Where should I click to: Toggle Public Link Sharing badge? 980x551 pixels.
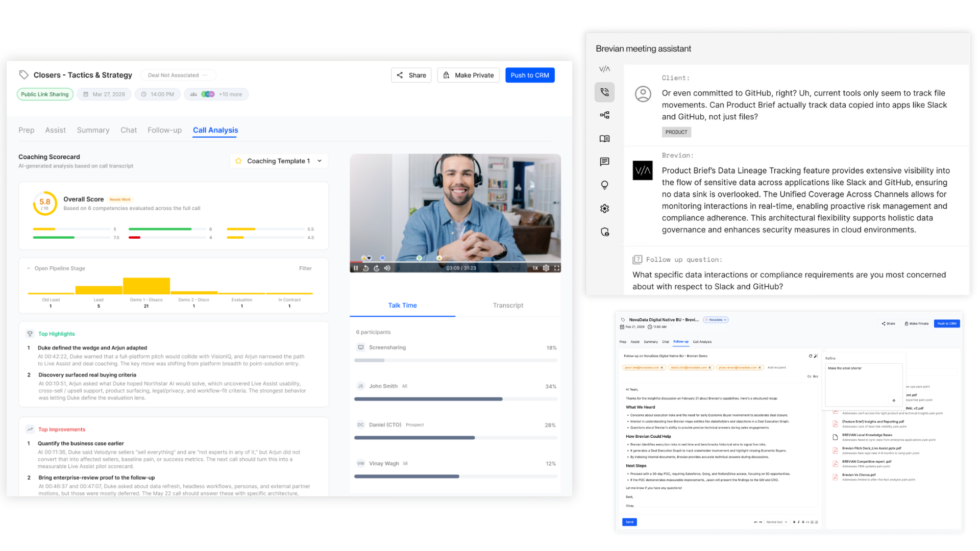click(45, 94)
